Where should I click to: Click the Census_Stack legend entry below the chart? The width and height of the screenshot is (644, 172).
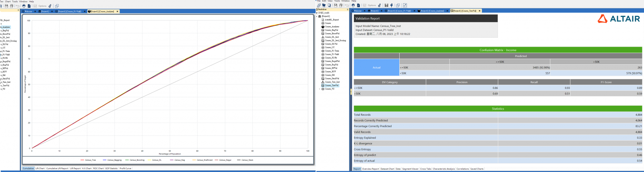[247, 160]
